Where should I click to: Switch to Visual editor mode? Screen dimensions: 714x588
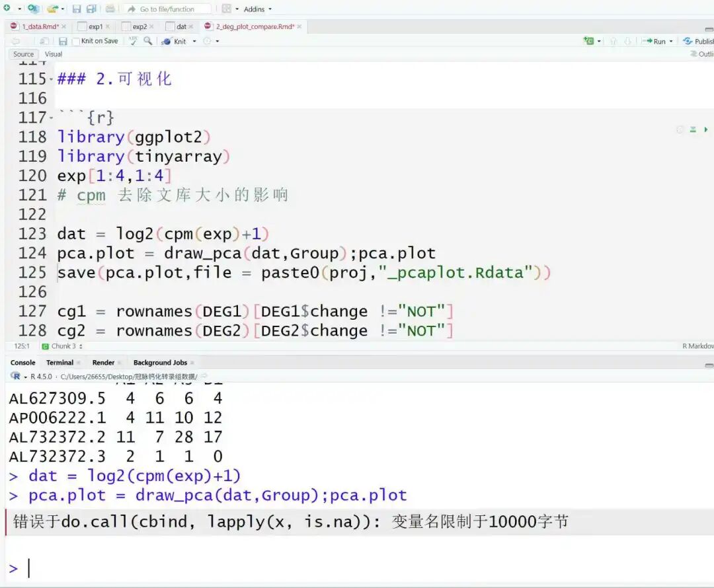point(54,54)
